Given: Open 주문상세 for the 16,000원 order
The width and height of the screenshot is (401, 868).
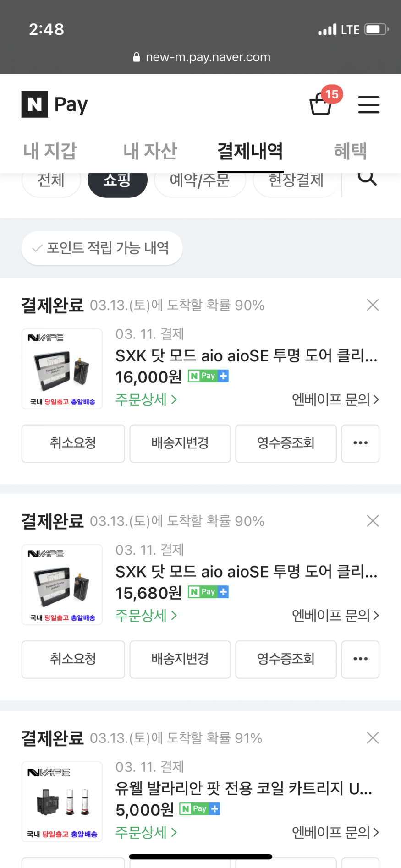Looking at the screenshot, I should tap(145, 399).
